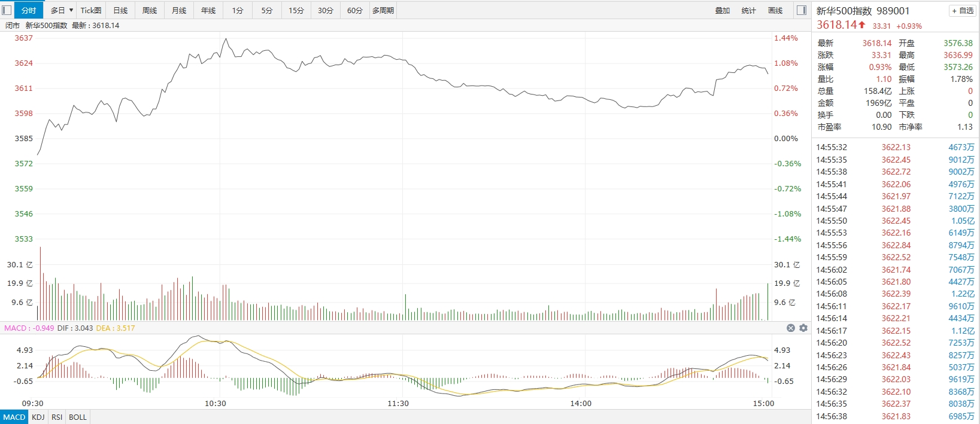Screen dimensions: 980x424
Task: Click the 叠加 overlay button
Action: [x=723, y=10]
